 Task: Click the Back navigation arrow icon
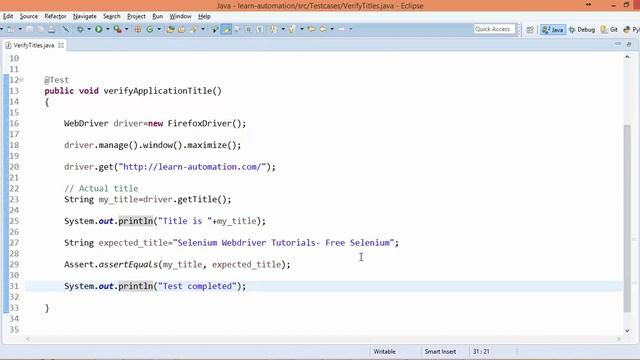tap(323, 29)
